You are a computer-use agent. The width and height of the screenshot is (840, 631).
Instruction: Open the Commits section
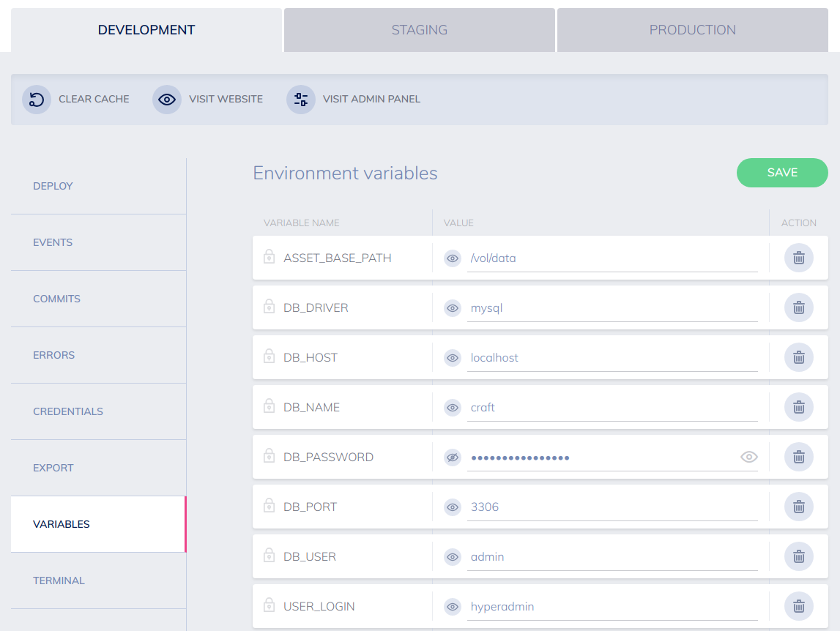pyautogui.click(x=99, y=299)
